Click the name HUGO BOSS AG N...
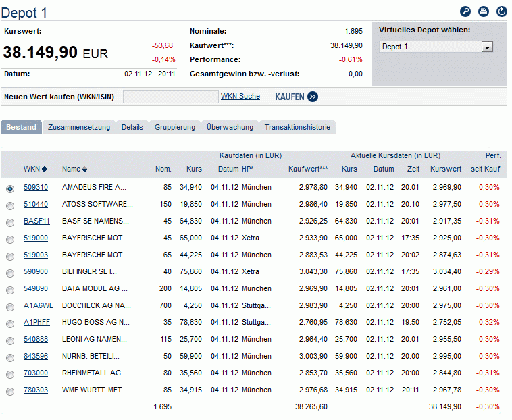The width and height of the screenshot is (512, 420). (x=96, y=322)
